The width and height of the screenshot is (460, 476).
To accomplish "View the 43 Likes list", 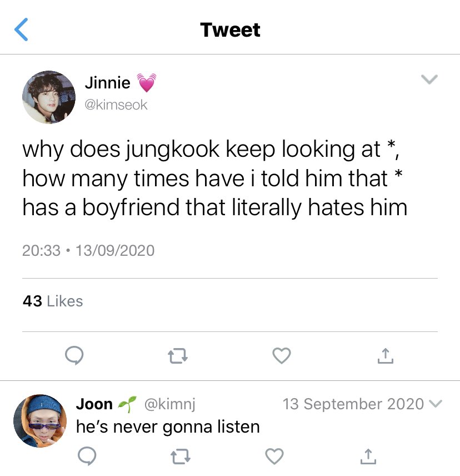I will point(53,301).
